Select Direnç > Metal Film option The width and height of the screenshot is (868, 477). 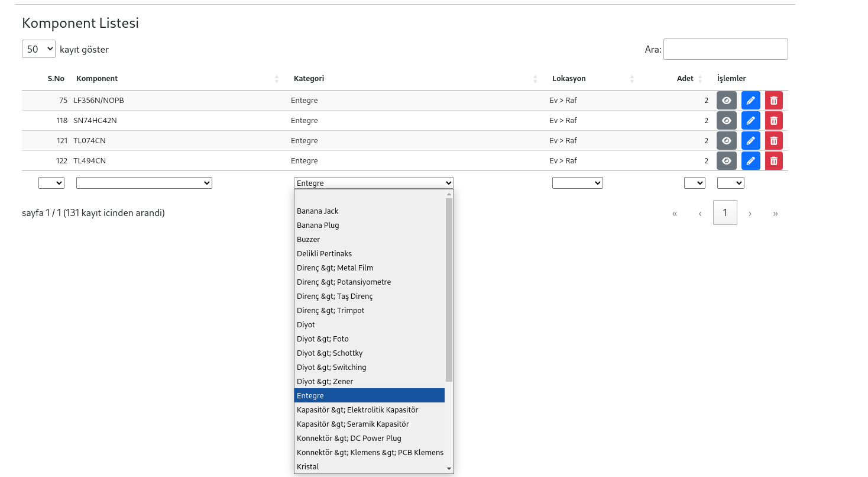(x=370, y=268)
